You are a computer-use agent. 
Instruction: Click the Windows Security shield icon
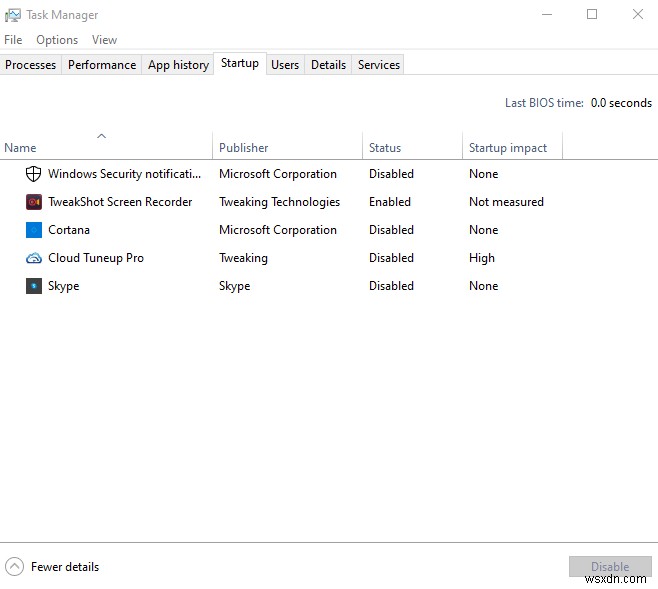[34, 174]
